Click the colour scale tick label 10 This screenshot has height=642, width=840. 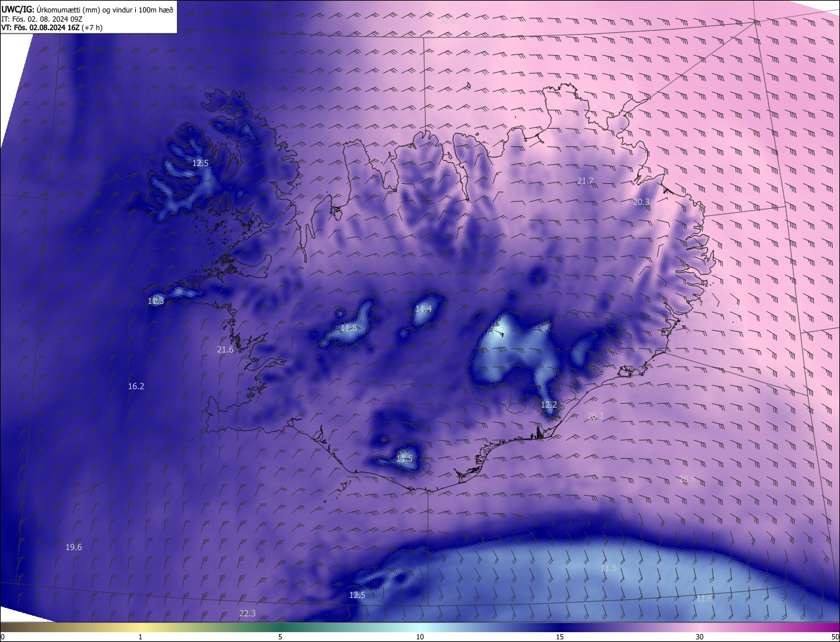pyautogui.click(x=420, y=637)
